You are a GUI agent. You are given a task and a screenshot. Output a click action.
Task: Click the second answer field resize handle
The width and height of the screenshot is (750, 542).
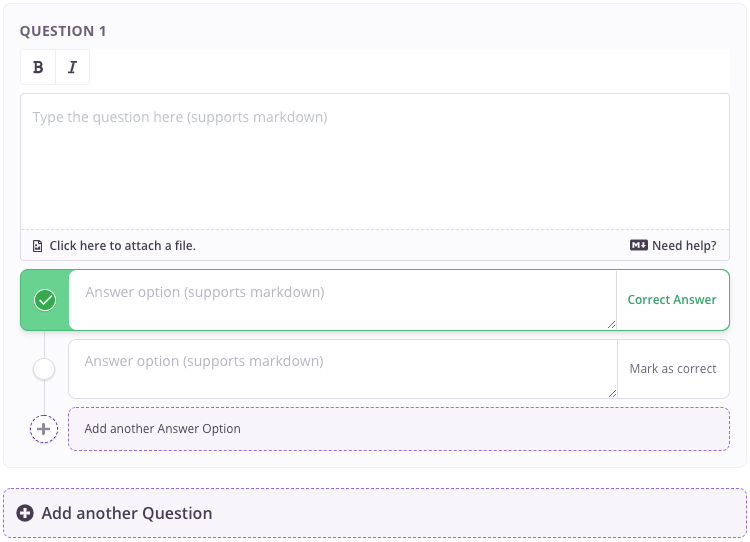coord(611,393)
